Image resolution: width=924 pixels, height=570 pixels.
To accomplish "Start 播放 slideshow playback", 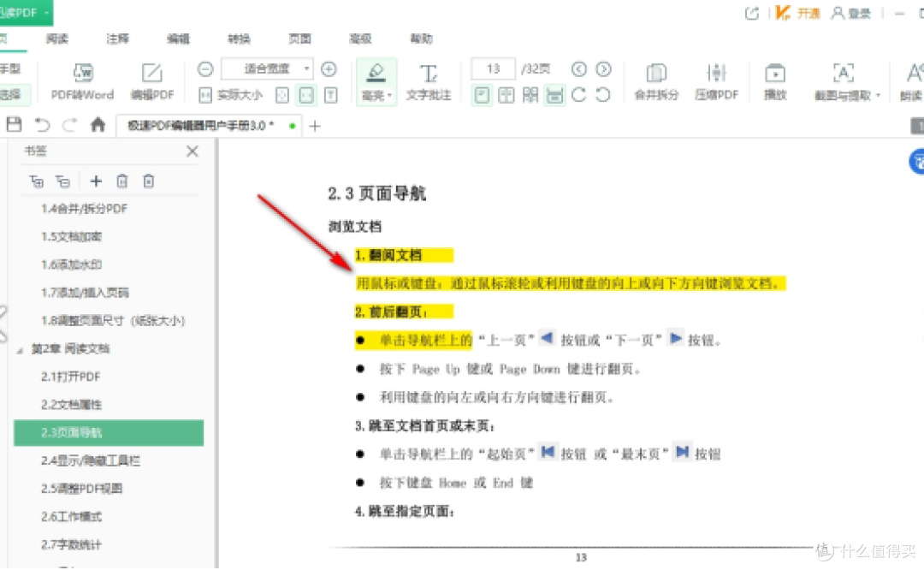I will pyautogui.click(x=775, y=81).
